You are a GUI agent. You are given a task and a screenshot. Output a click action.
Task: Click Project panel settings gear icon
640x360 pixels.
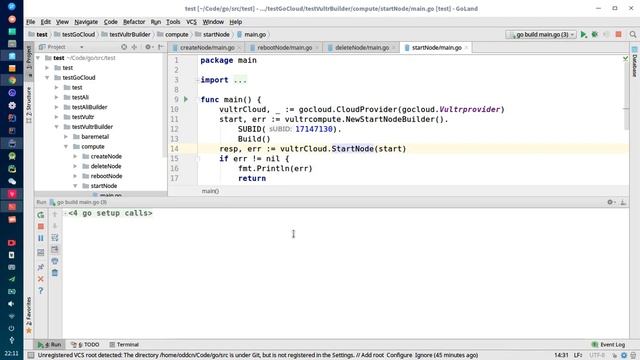148,47
